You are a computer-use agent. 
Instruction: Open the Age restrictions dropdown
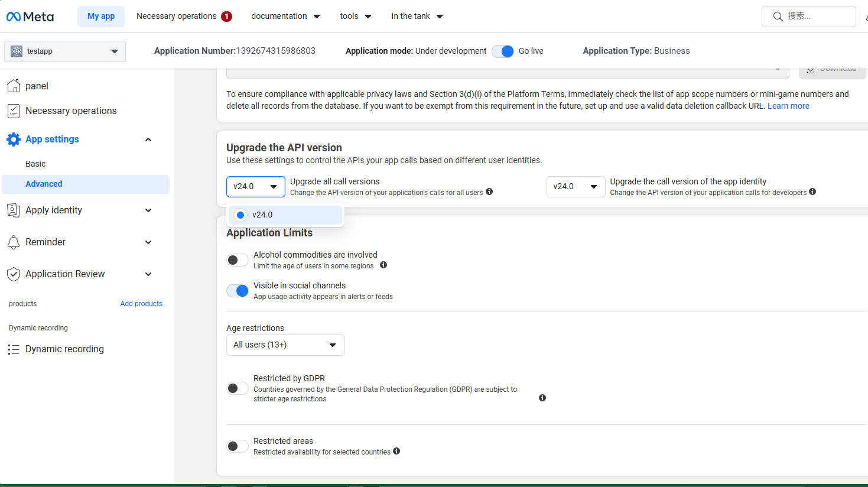pyautogui.click(x=285, y=345)
